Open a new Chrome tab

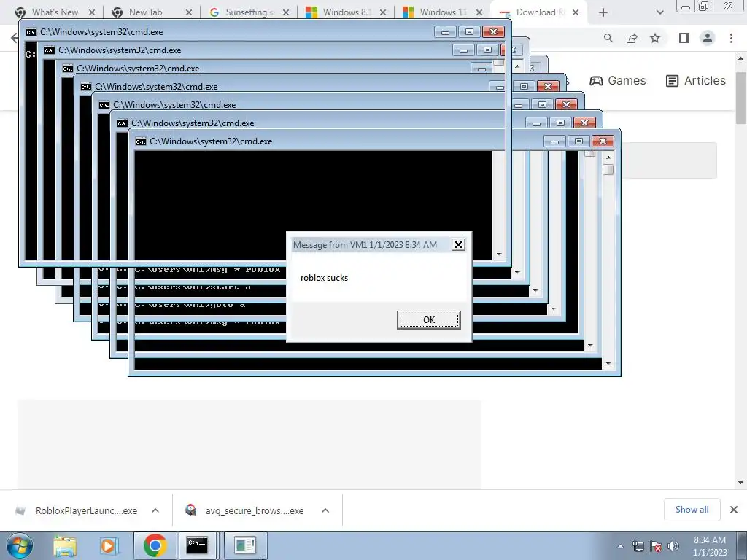(603, 12)
